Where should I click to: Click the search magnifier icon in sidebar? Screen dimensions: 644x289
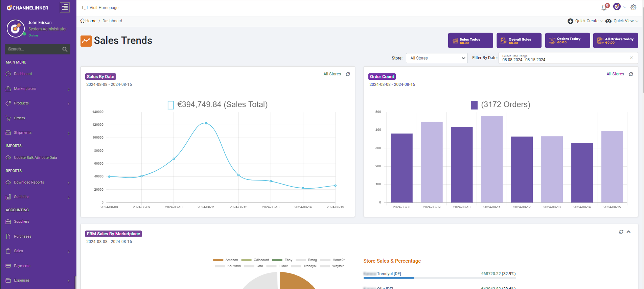[65, 49]
